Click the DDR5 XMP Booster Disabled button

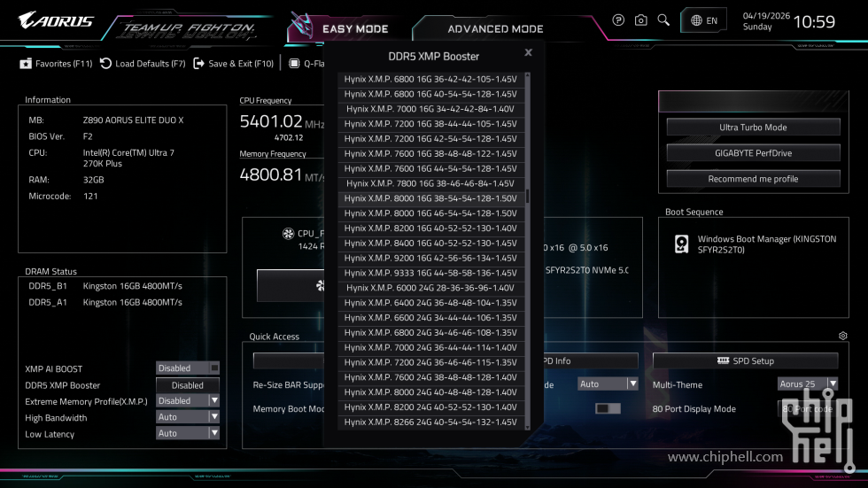point(188,385)
